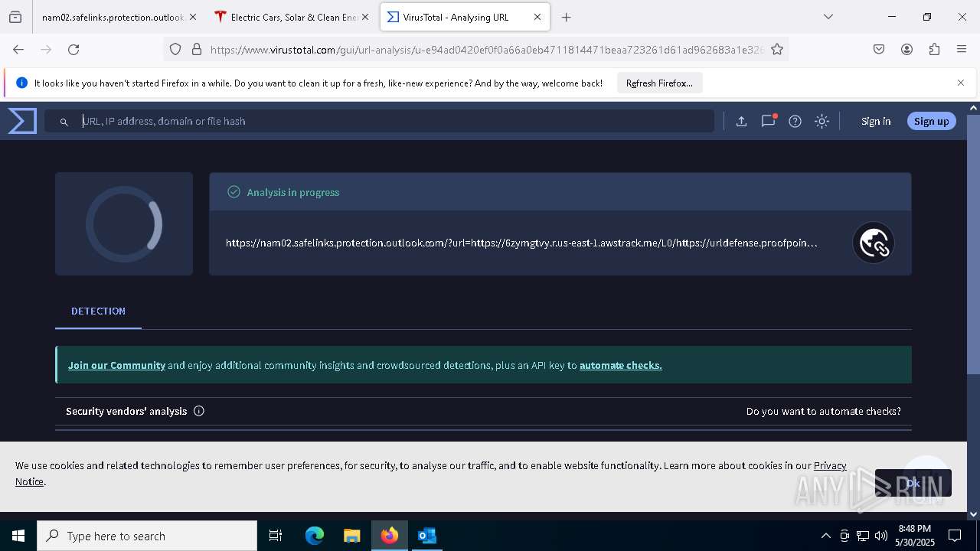Close the Electric Cars tab

point(364,17)
